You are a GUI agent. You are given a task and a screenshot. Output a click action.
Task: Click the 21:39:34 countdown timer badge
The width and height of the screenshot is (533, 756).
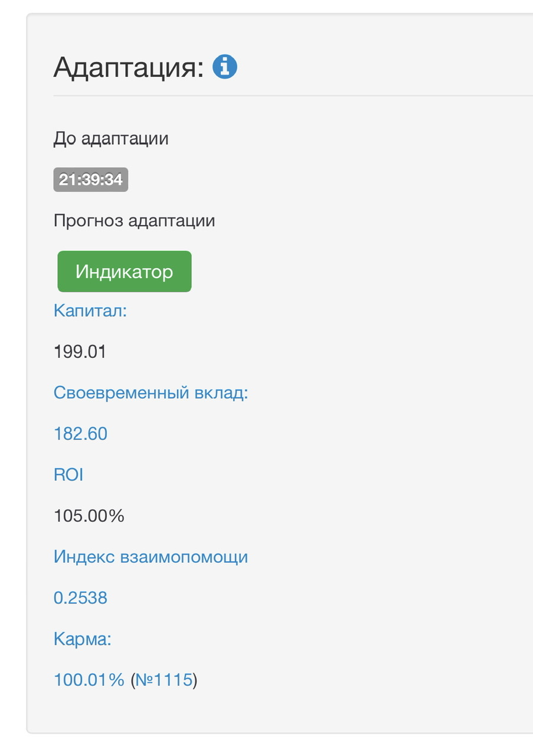tap(91, 180)
